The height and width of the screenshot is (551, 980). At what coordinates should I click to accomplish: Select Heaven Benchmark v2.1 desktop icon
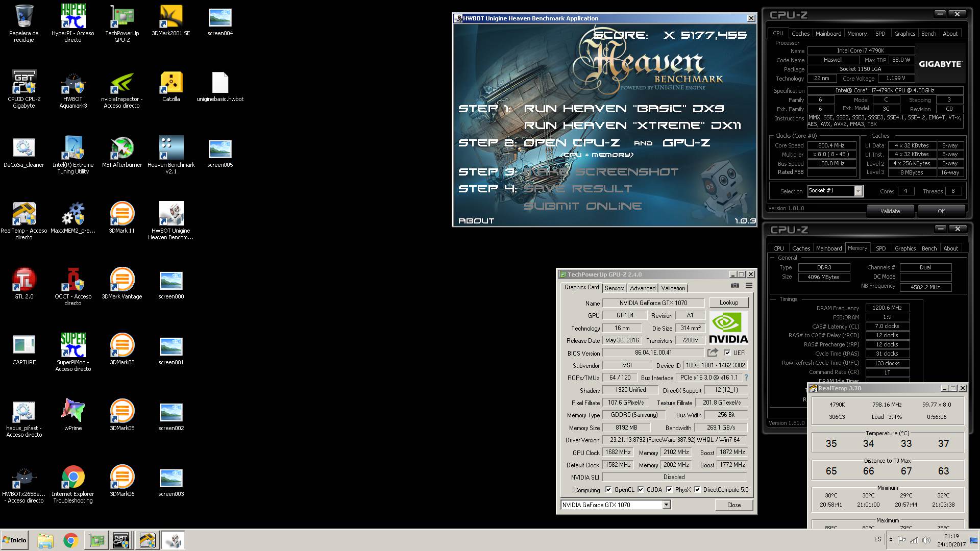click(171, 155)
